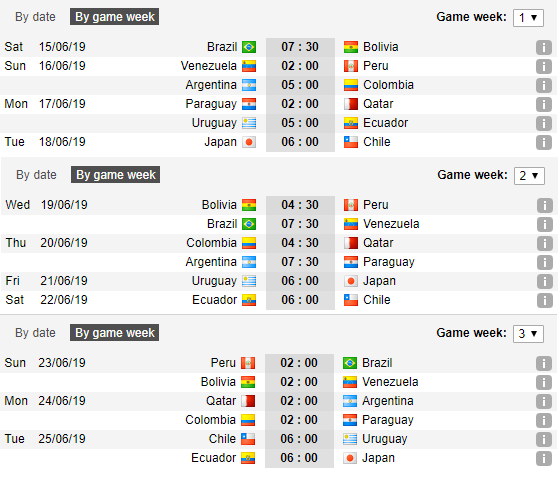Open info icon for Brazil vs Bolivia match
Image resolution: width=559 pixels, height=477 pixels.
543,47
